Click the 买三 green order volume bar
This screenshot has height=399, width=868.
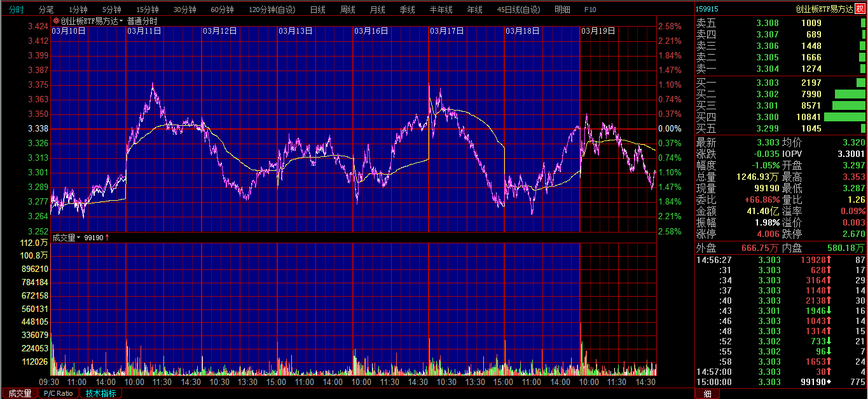point(849,105)
